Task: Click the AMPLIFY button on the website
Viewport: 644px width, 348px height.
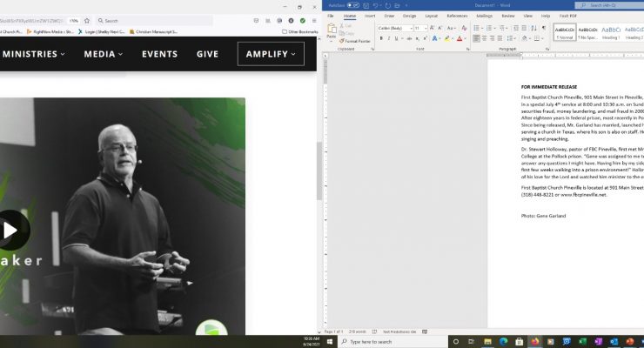Action: coord(271,54)
